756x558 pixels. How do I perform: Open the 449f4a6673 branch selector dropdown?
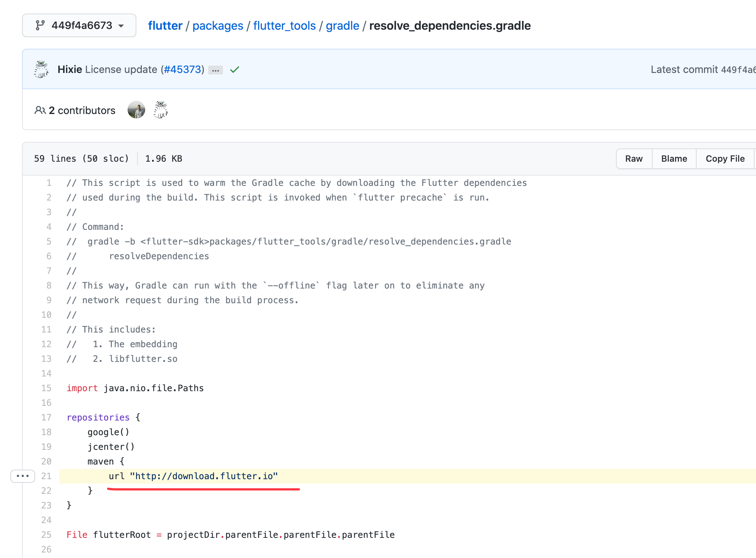point(79,25)
